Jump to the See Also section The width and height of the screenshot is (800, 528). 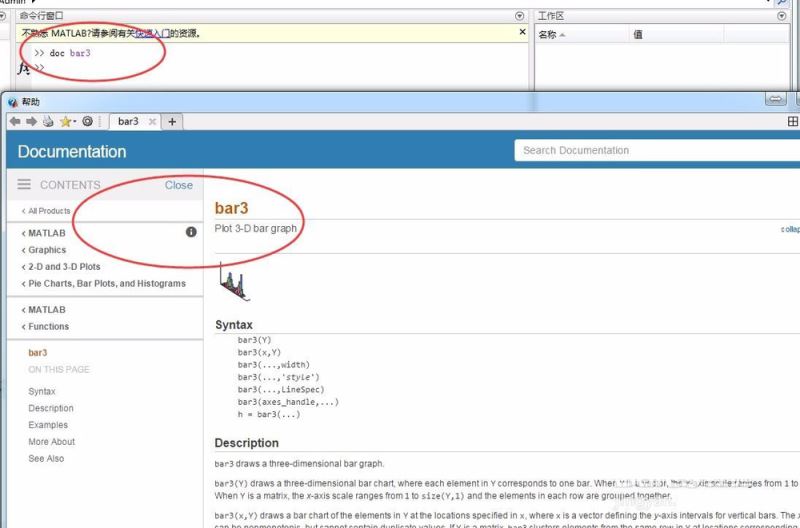tap(46, 459)
